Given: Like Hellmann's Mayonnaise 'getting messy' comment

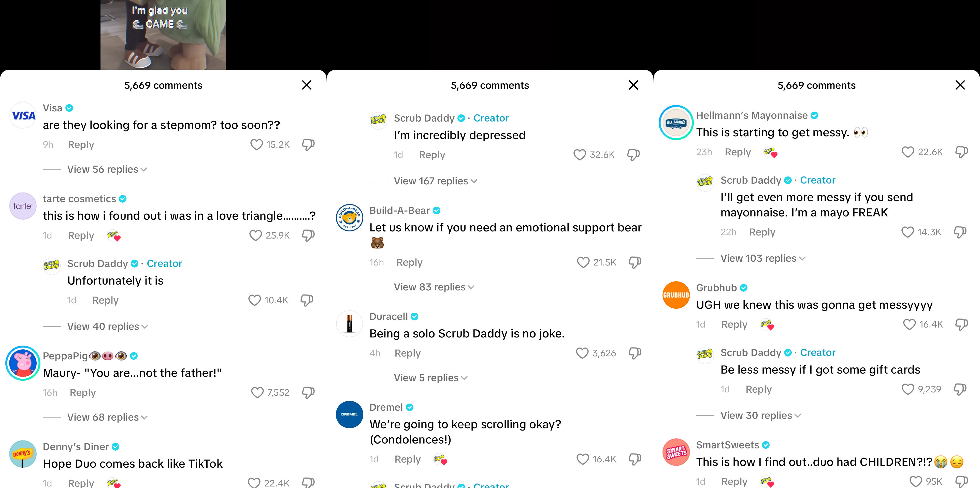Looking at the screenshot, I should pyautogui.click(x=908, y=152).
